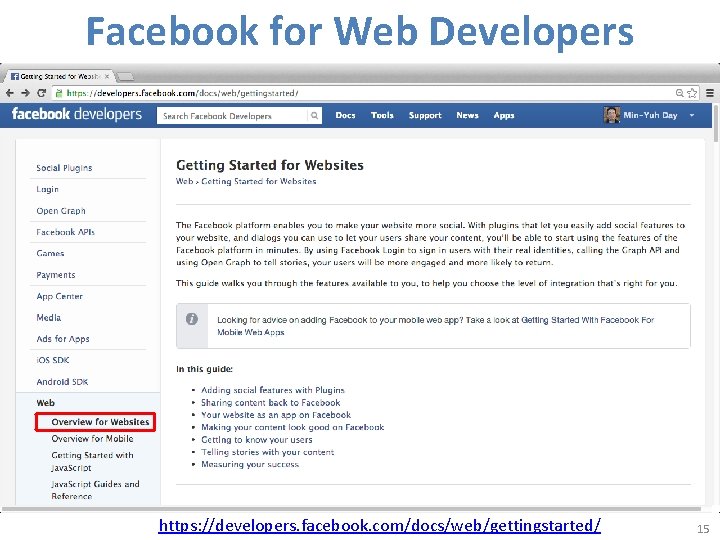
Task: Jump to Sharing content back to Facebook
Action: point(270,402)
